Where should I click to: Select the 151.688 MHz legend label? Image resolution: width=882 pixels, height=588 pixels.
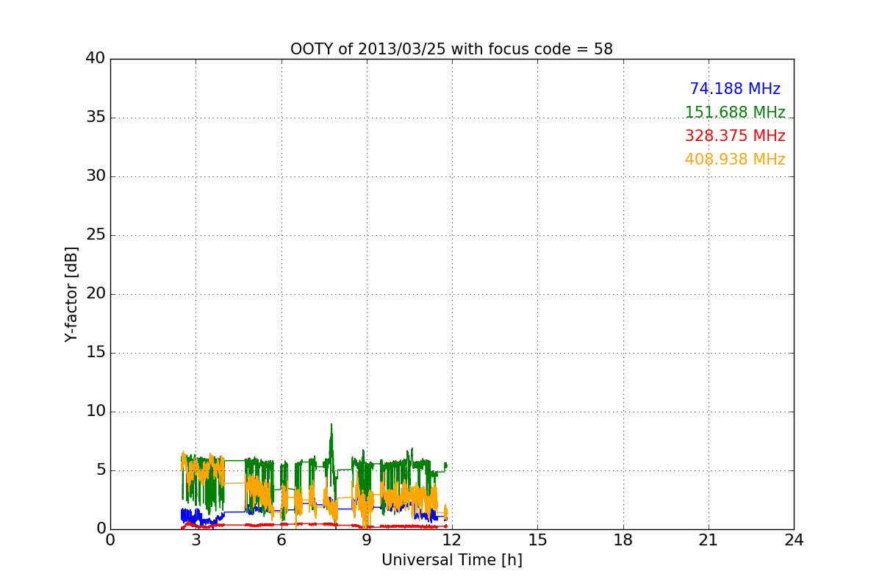click(x=735, y=112)
